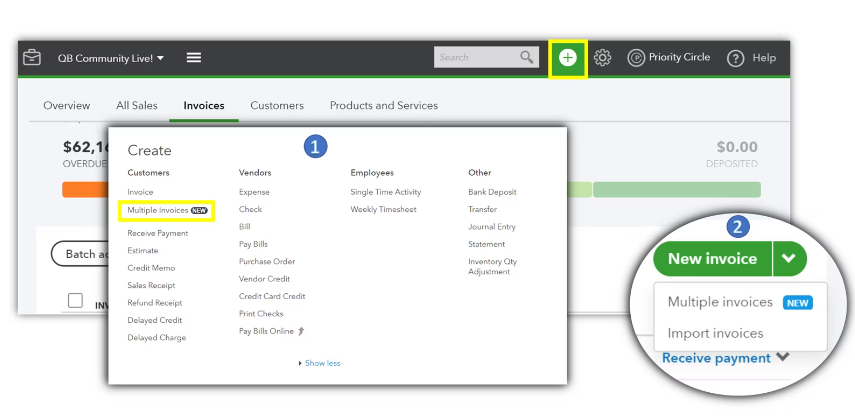This screenshot has height=420, width=855.
Task: Expand the Receive payment dropdown chevron
Action: pos(782,357)
